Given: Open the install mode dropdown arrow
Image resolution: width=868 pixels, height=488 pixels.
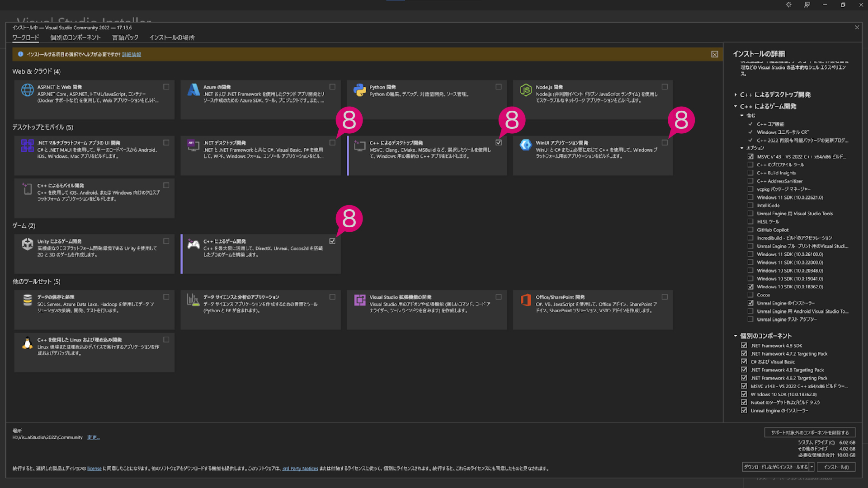Looking at the screenshot, I should tap(812, 467).
